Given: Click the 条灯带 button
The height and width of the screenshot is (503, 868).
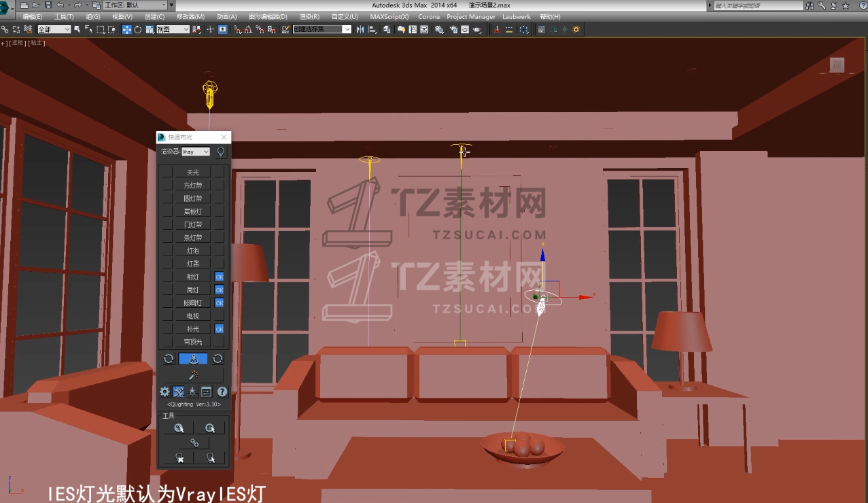Looking at the screenshot, I should click(194, 237).
